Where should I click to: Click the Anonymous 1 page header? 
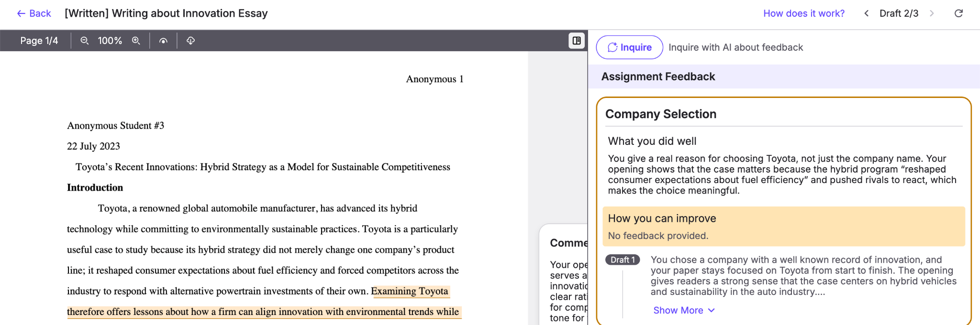[434, 79]
